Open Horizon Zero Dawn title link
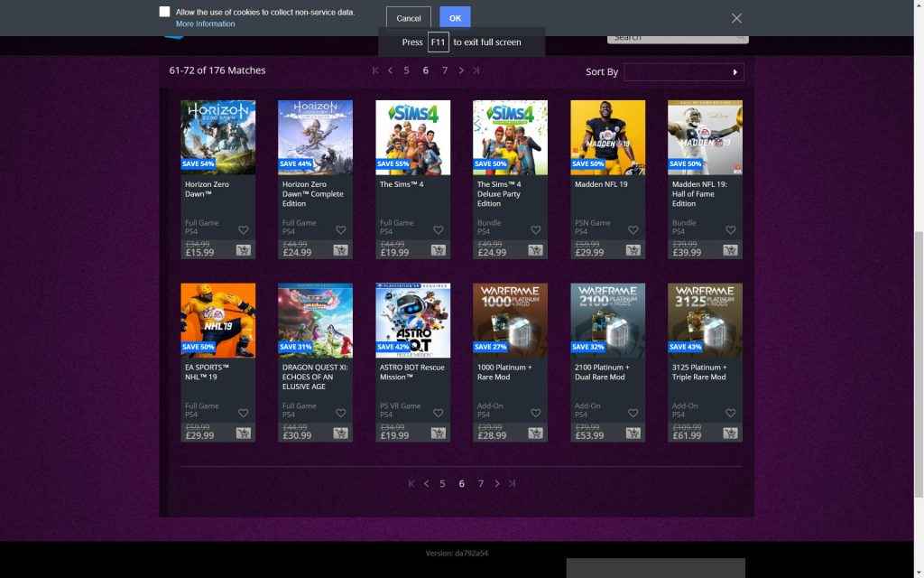This screenshot has width=924, height=578. tap(207, 189)
